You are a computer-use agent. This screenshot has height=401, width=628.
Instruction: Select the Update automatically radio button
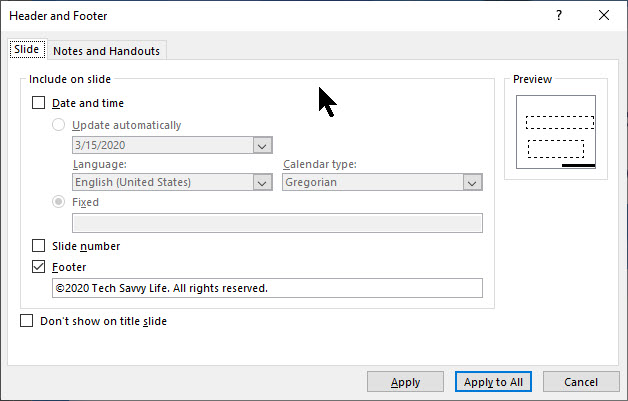tap(59, 125)
